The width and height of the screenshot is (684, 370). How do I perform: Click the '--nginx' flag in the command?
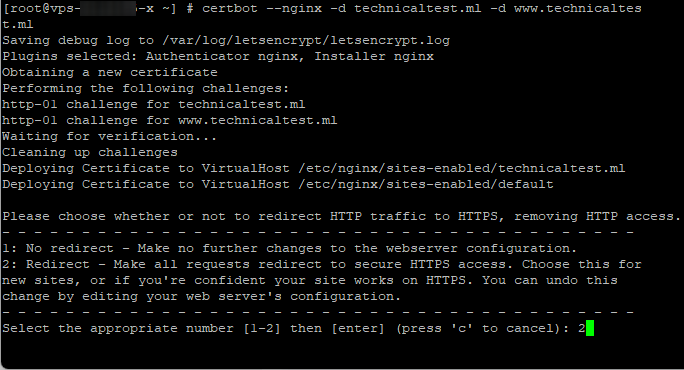click(x=301, y=8)
